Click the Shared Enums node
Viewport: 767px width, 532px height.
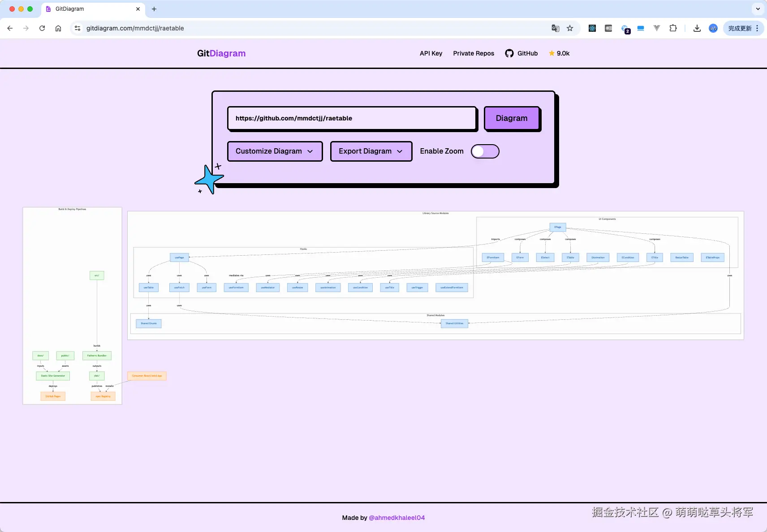pyautogui.click(x=149, y=323)
